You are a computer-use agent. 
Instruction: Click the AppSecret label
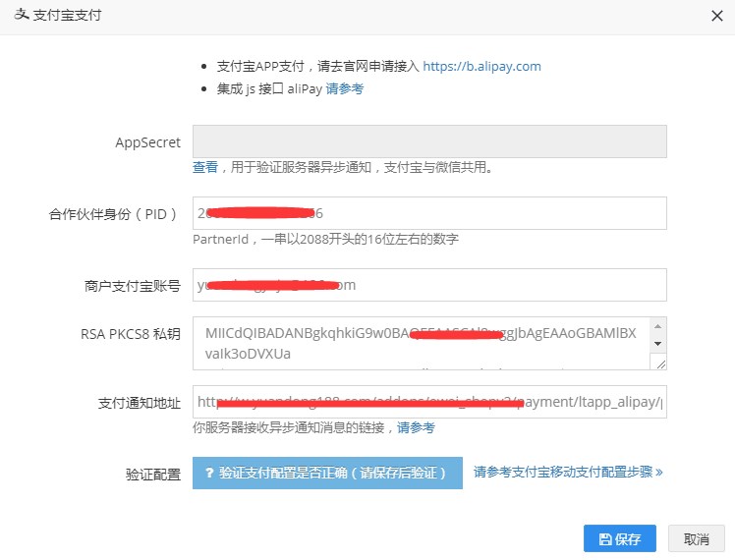[x=147, y=142]
